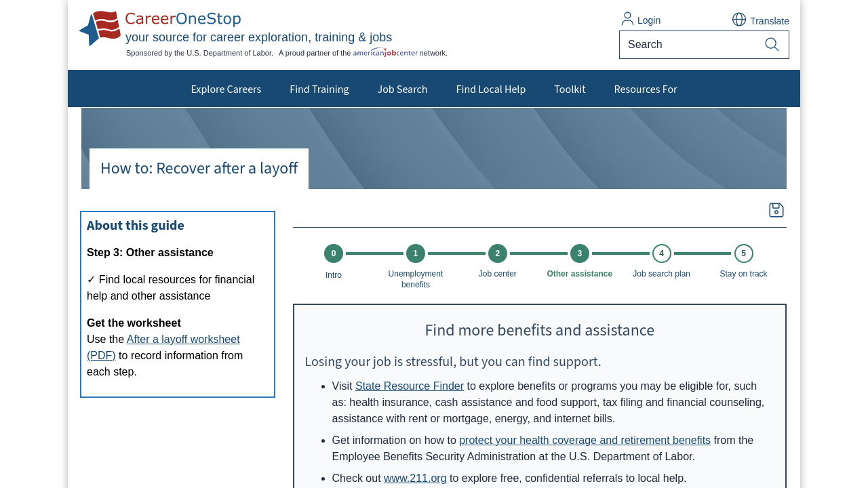Viewport: 868px width, 488px height.
Task: Click the How to: Recover after a layoff title
Action: 199,168
